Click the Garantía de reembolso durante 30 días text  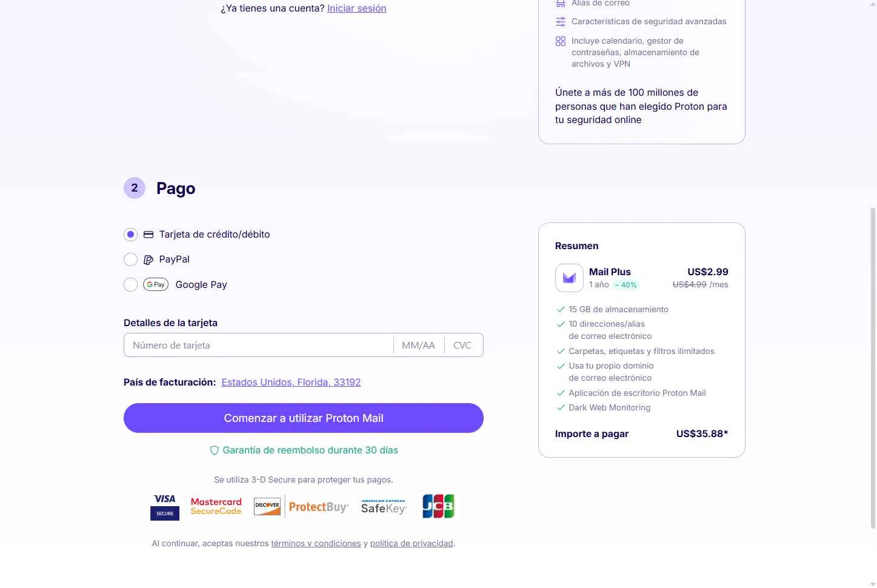point(310,450)
